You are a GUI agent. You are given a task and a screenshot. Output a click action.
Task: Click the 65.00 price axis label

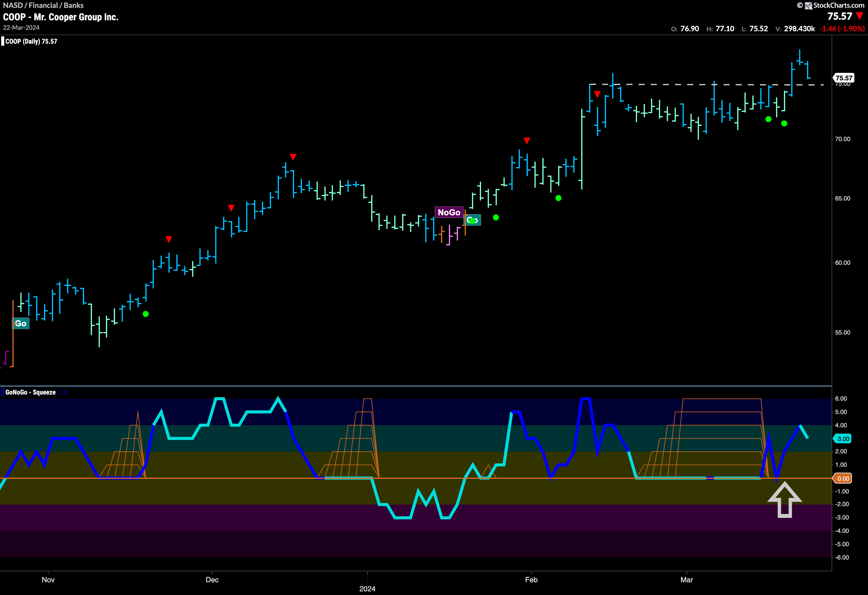pos(843,198)
